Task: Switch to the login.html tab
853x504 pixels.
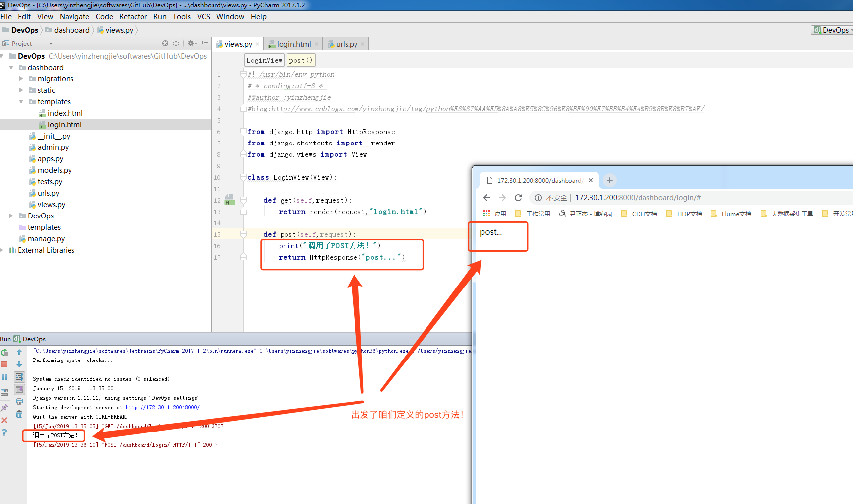Action: pos(293,44)
